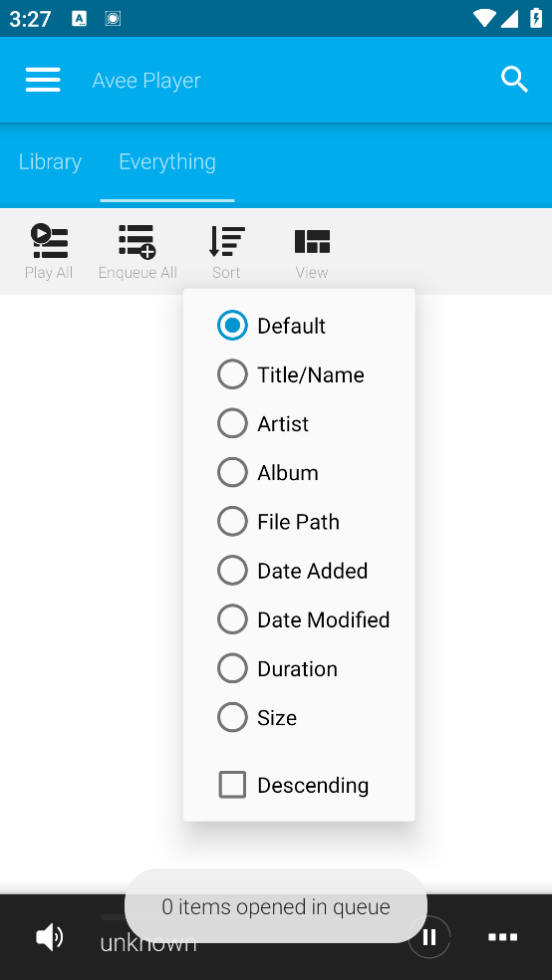Screen dimensions: 552x980
Task: Click the Enqueue All icon
Action: 137,241
